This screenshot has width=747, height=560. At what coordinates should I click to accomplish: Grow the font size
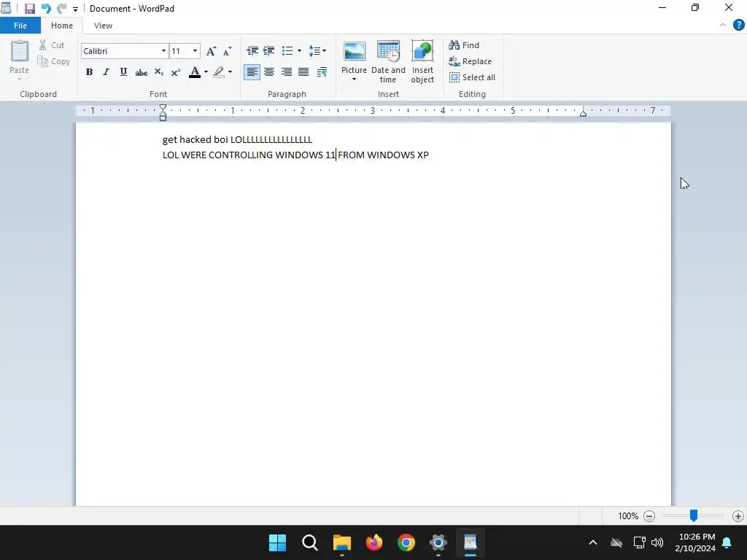(x=211, y=51)
